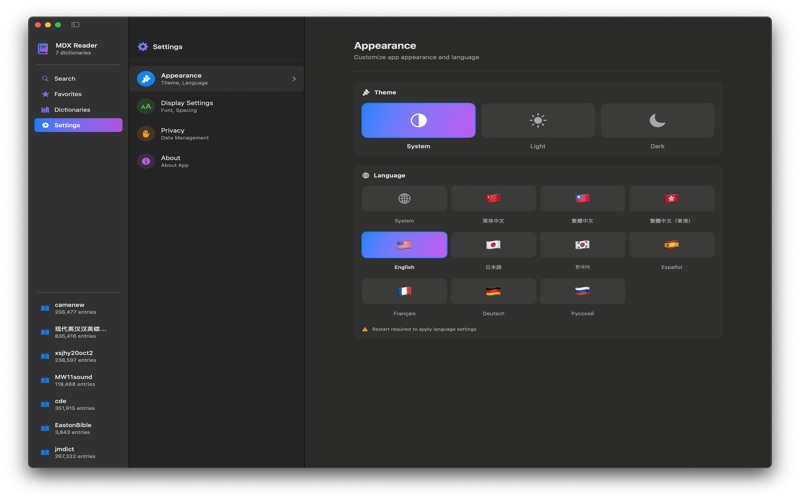Choose Hong Kong Traditional Chinese language
Image resolution: width=800 pixels, height=500 pixels.
pyautogui.click(x=671, y=198)
